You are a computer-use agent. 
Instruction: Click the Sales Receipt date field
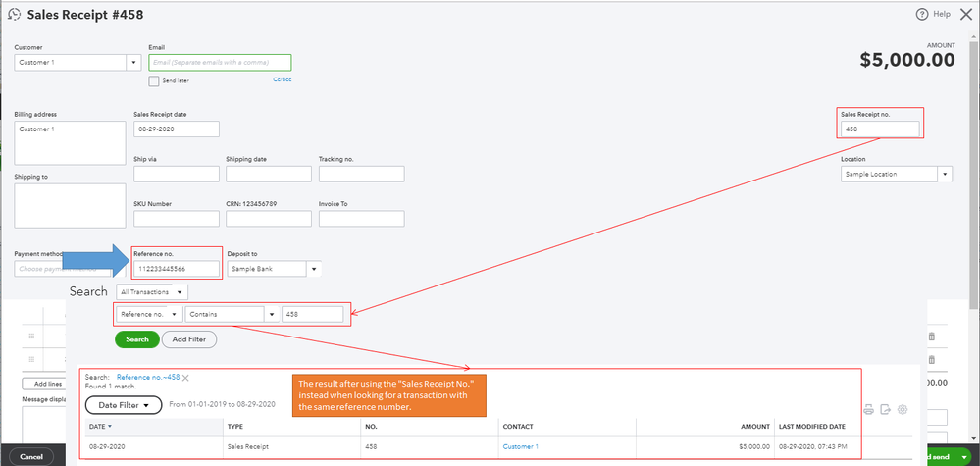pos(177,129)
